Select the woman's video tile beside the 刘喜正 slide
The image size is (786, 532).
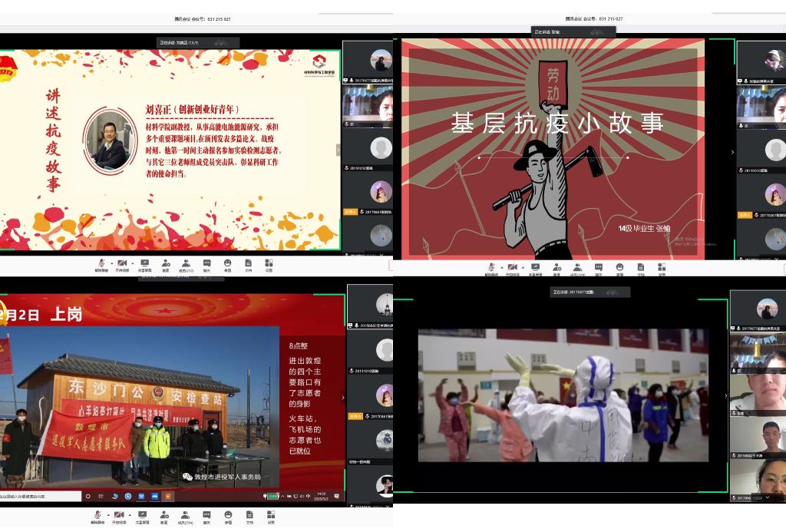click(x=368, y=106)
